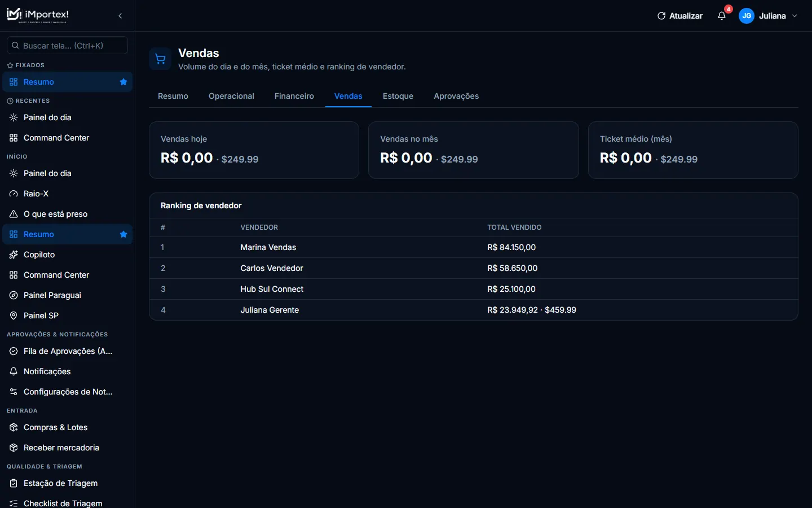Open Painel SP map pin icon
This screenshot has width=812, height=508.
pyautogui.click(x=14, y=316)
